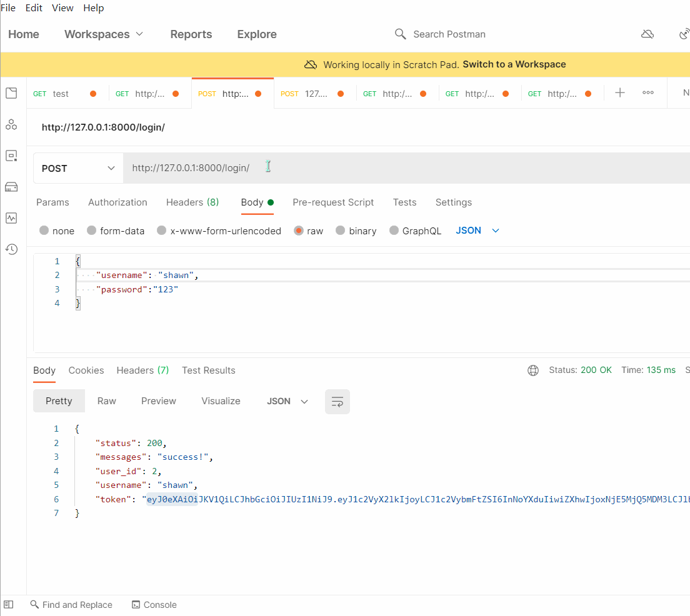Switch to the Authorization tab

pos(117,202)
